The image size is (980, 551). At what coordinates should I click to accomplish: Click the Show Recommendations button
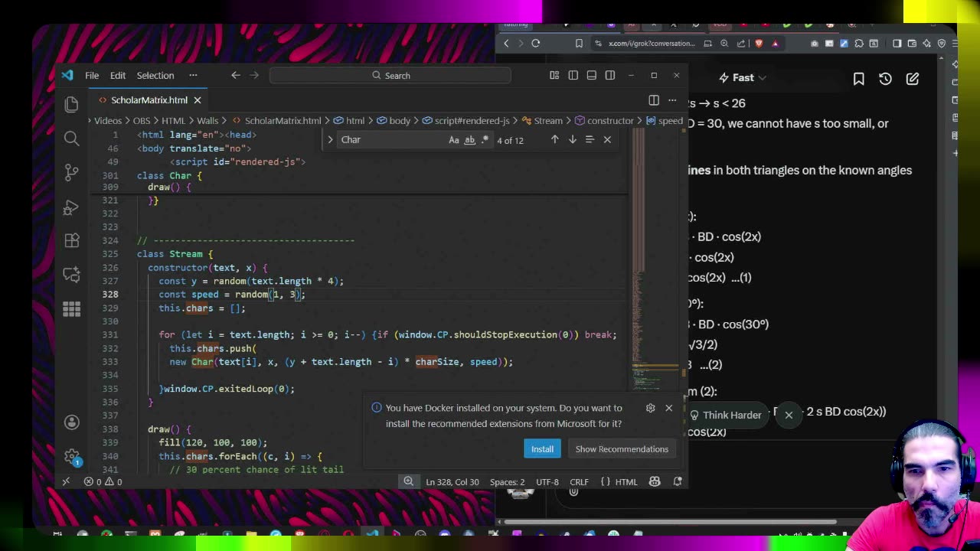point(622,449)
